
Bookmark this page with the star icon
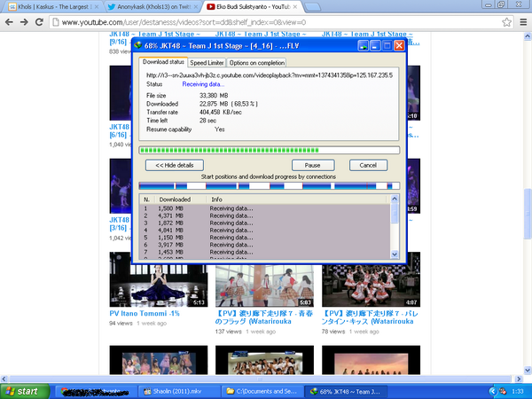[x=506, y=22]
